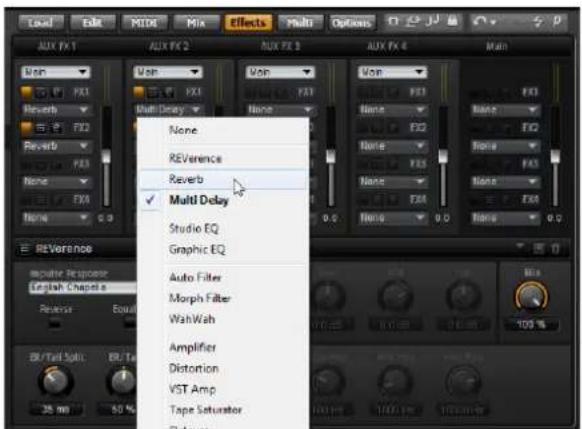Click AUX FX 4 level fader handle
The height and width of the screenshot is (429, 582).
(443, 156)
